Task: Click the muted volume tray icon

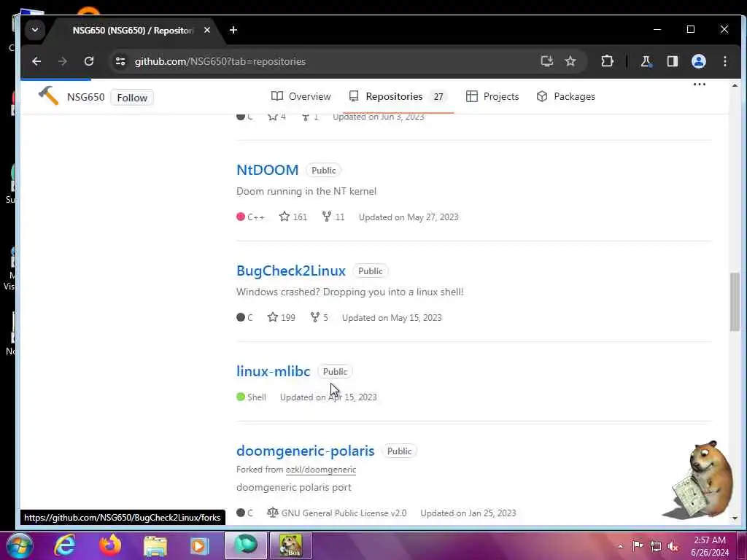Action: [x=673, y=545]
